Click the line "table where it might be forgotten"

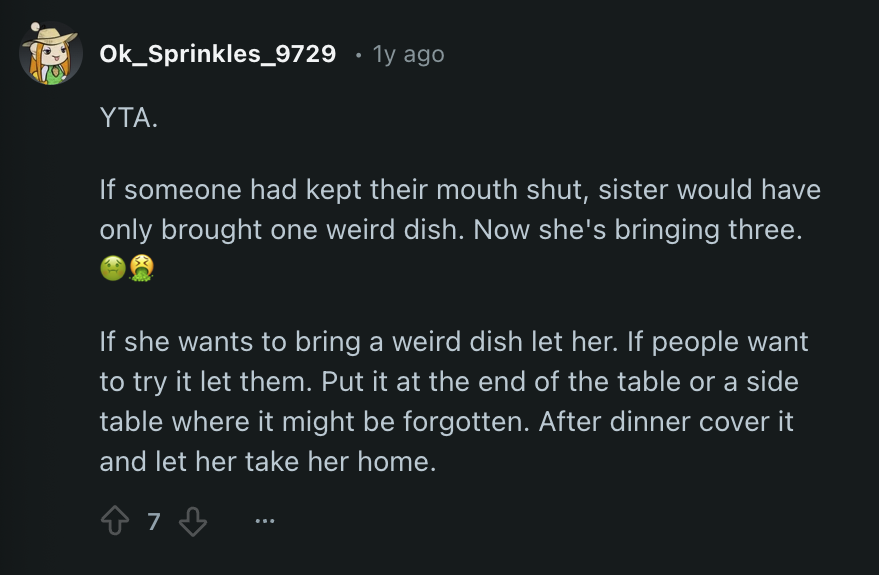coord(446,421)
